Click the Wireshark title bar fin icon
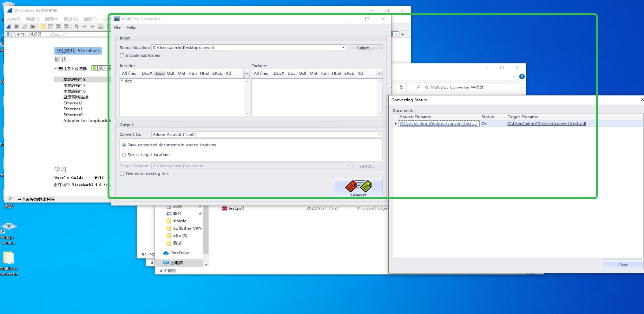The image size is (644, 314). pos(10,10)
